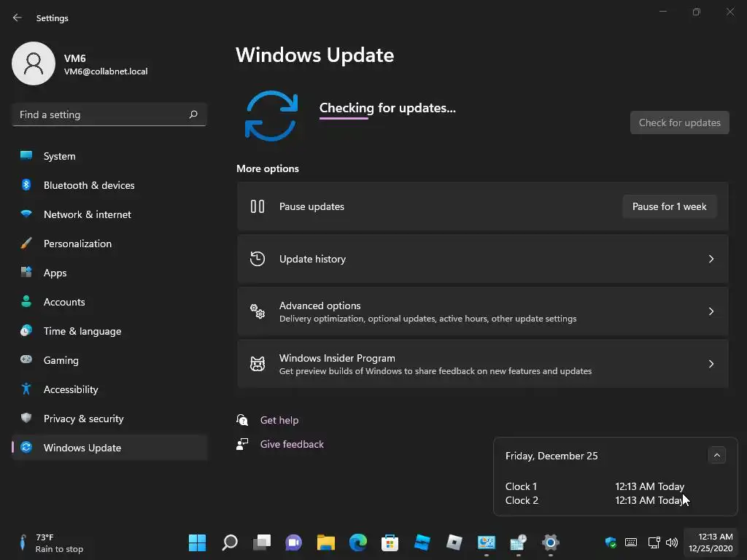Expand the Windows Insider Program chevron
Viewport: 747px width, 560px height.
point(711,364)
